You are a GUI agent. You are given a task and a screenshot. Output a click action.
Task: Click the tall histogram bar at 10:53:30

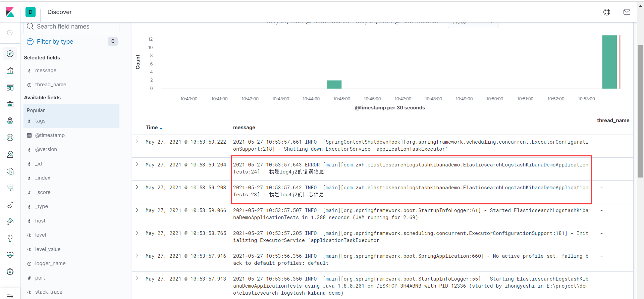tap(609, 62)
